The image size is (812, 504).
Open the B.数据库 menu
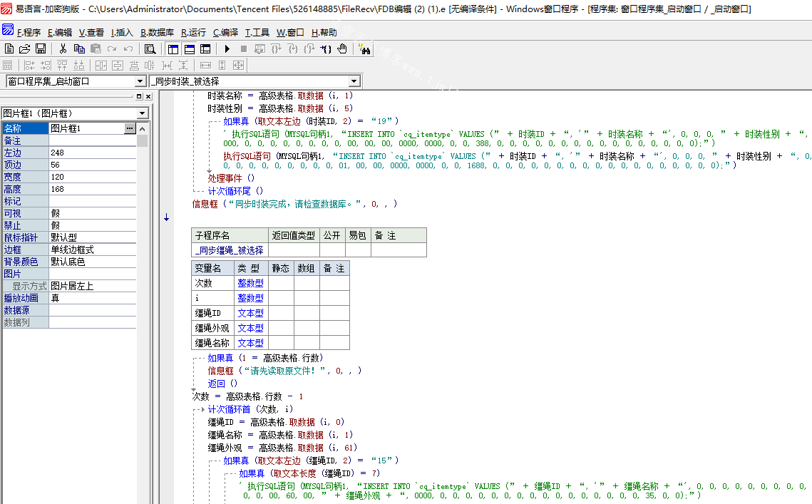pyautogui.click(x=157, y=33)
